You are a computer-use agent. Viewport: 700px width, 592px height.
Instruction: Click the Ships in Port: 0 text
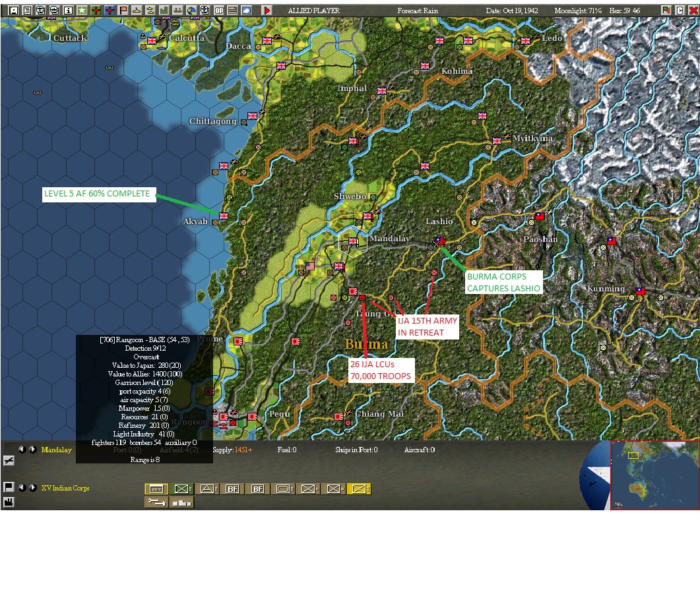(x=356, y=450)
